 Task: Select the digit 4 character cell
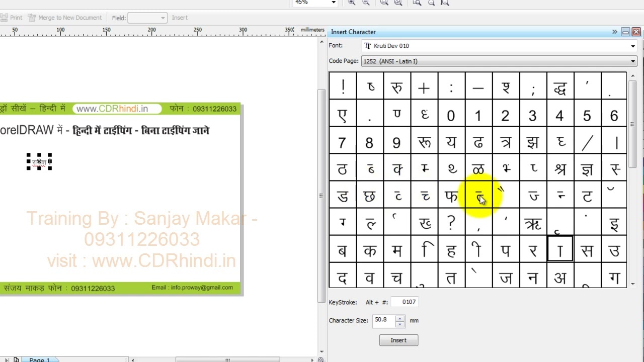tap(560, 114)
